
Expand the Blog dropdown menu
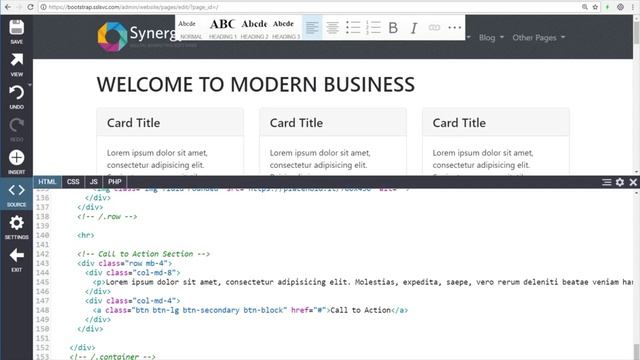[491, 38]
